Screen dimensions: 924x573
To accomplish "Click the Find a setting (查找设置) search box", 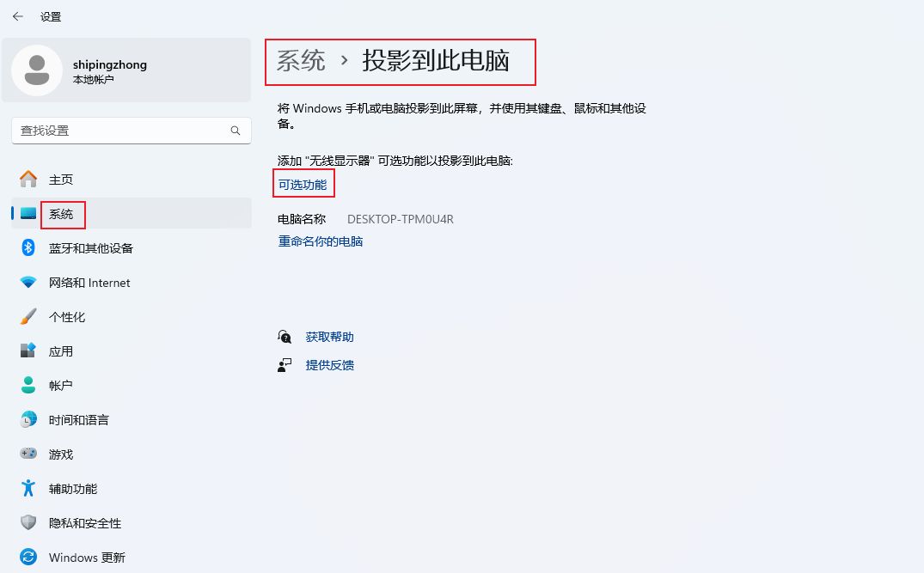I will pyautogui.click(x=120, y=131).
